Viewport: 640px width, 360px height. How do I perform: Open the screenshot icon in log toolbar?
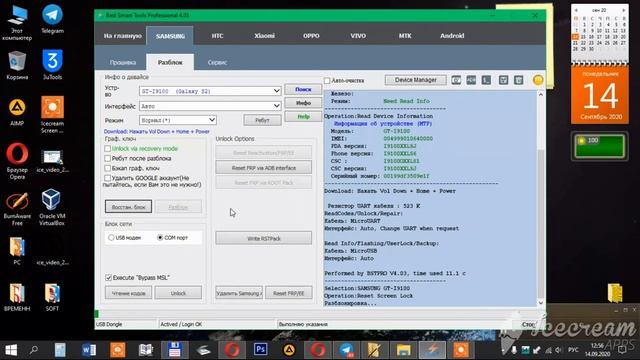pyautogui.click(x=456, y=80)
